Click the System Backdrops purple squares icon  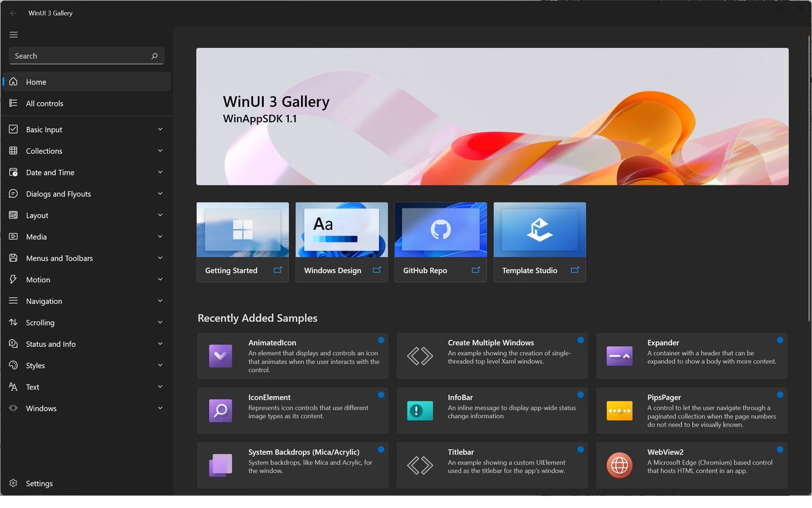click(x=221, y=465)
